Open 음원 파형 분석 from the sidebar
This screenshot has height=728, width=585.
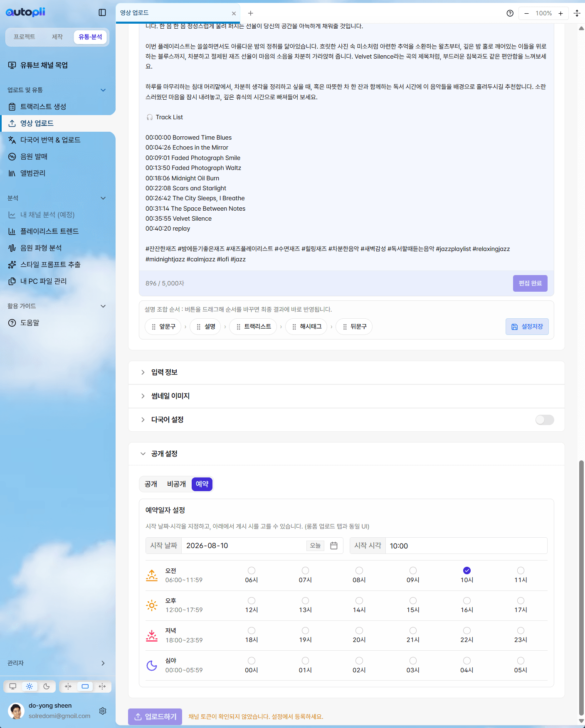point(41,248)
